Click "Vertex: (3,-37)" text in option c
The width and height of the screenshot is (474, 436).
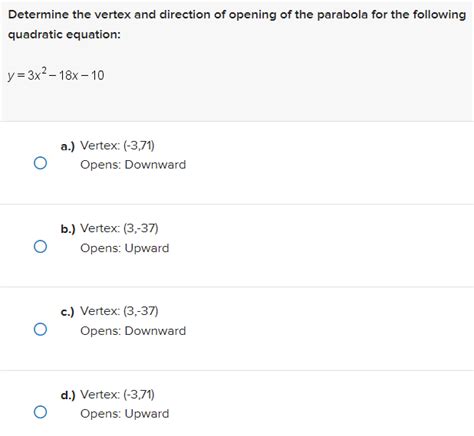119,311
